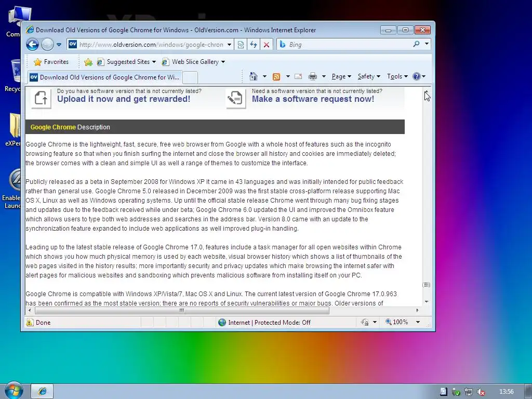Image resolution: width=532 pixels, height=399 pixels.
Task: Follow the 'Make a software request now!' link
Action: 313,99
